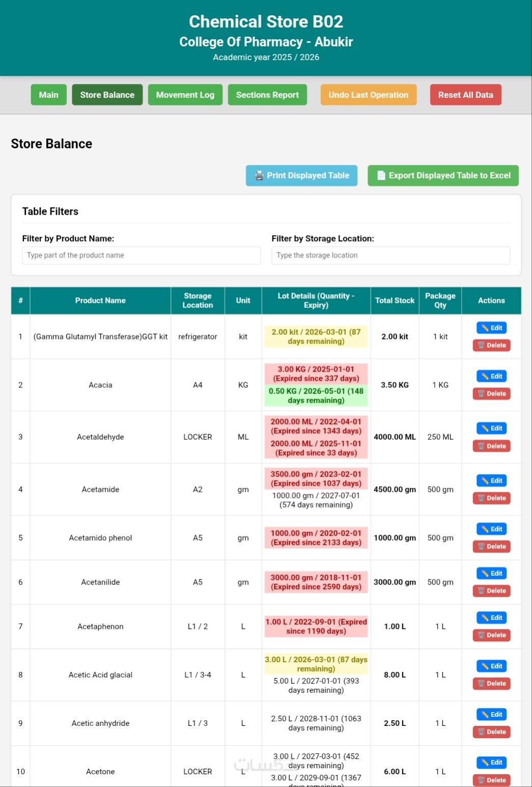Focus the Filter by Product Name field
The height and width of the screenshot is (787, 532).
(x=141, y=256)
